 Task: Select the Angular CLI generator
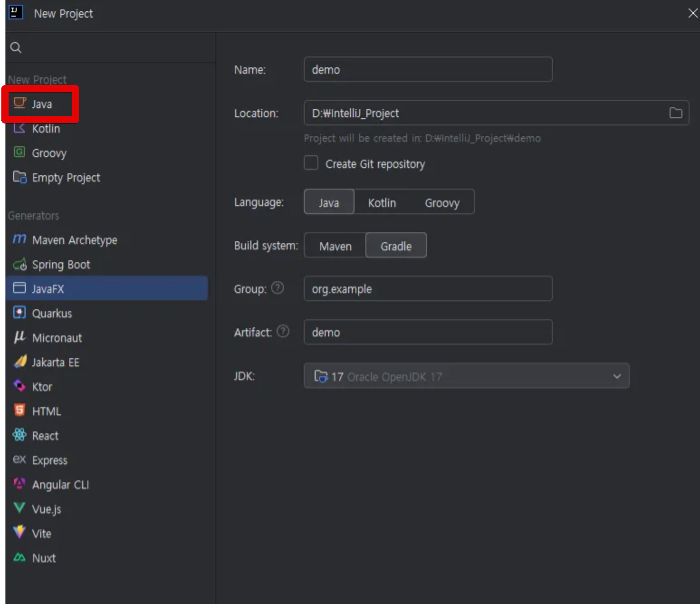point(60,484)
